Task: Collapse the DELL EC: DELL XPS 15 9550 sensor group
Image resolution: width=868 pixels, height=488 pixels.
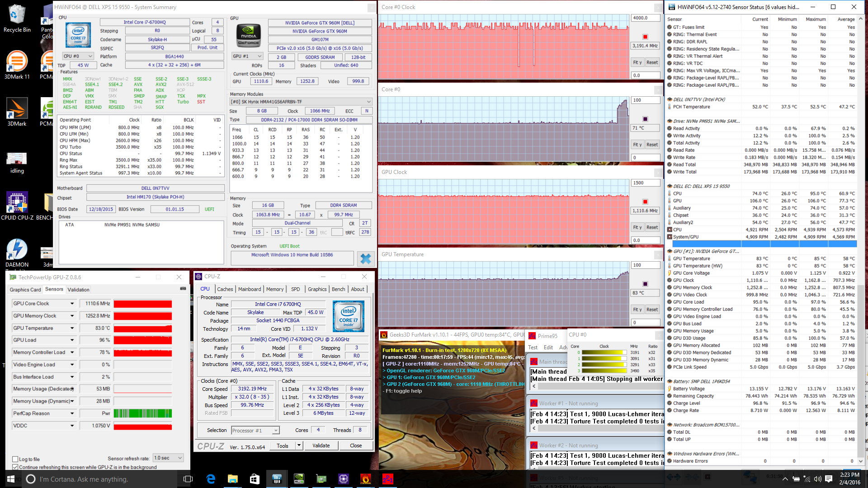Action: click(670, 186)
